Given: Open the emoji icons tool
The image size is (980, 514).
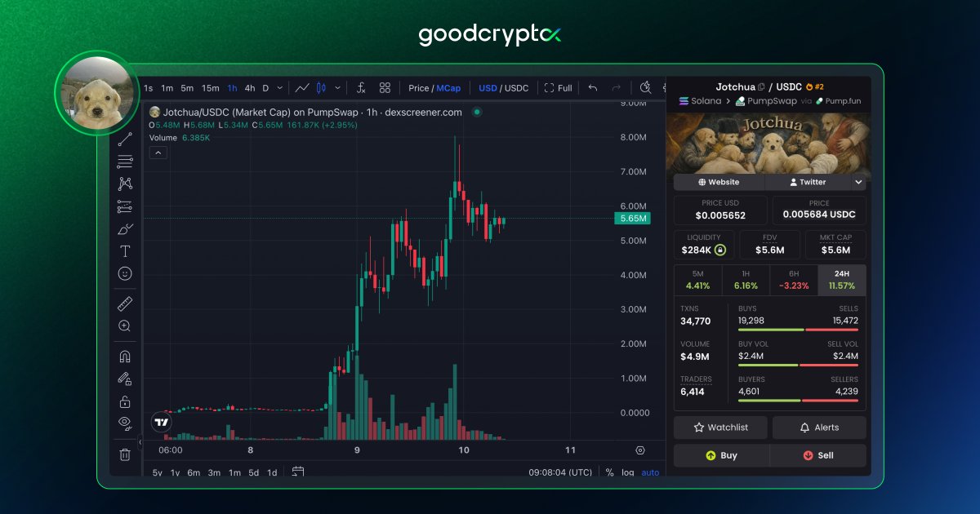Looking at the screenshot, I should (x=125, y=273).
